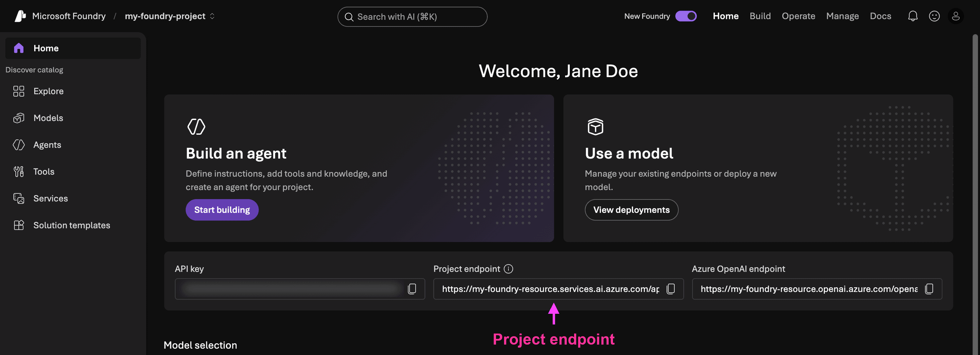Click the Tools icon in sidebar

point(19,172)
